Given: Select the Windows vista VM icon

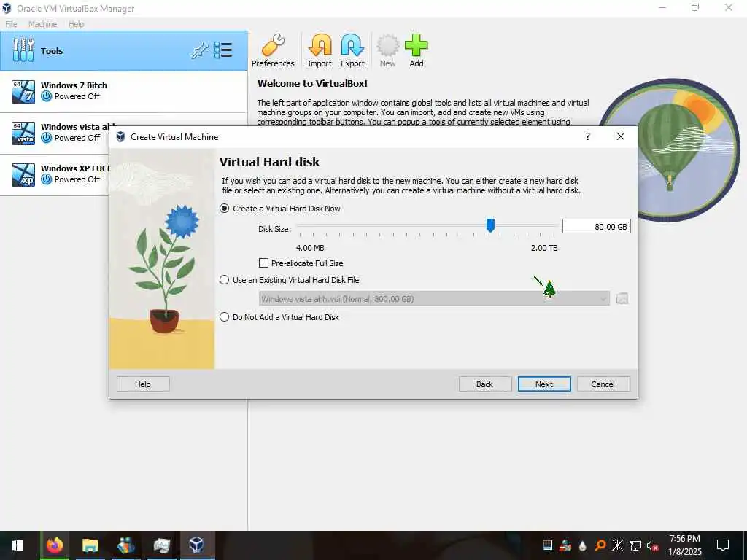Looking at the screenshot, I should tap(23, 133).
